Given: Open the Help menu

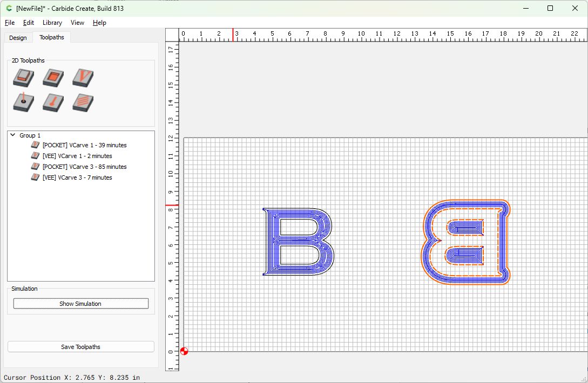Looking at the screenshot, I should coord(99,23).
